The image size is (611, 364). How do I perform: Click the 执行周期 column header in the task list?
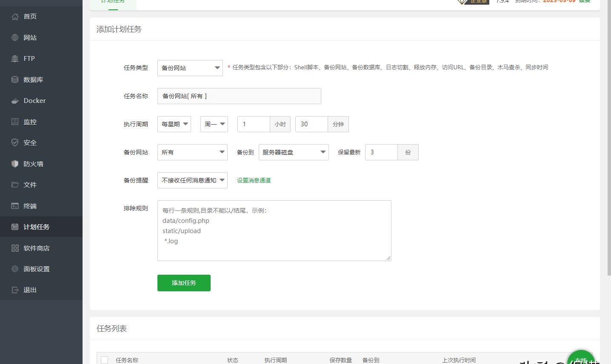(276, 360)
